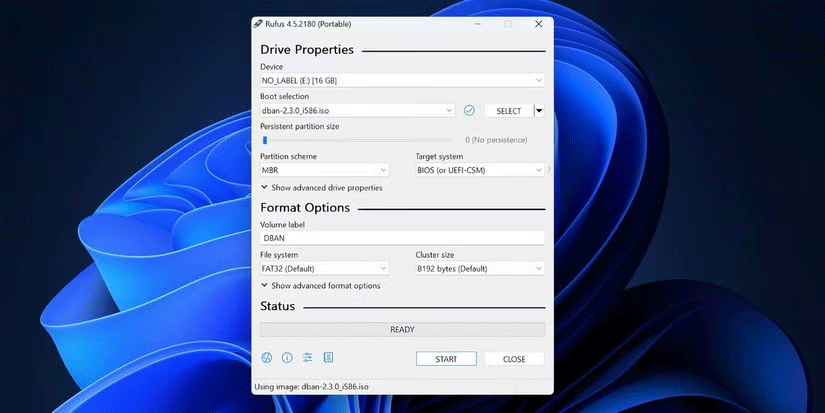Click the checksum checkmark icon beside boot selection
The width and height of the screenshot is (825, 413).
469,110
